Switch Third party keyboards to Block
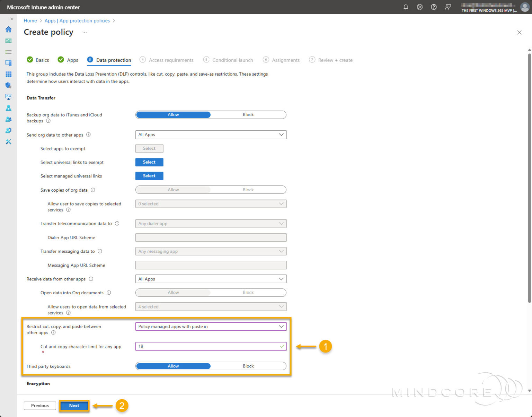 point(248,366)
